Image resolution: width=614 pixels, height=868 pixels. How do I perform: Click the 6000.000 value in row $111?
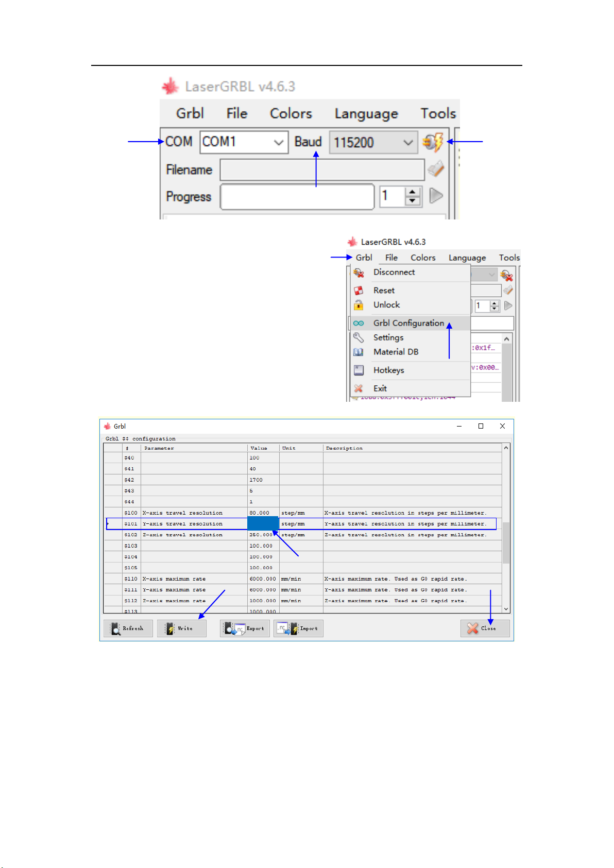(x=263, y=590)
